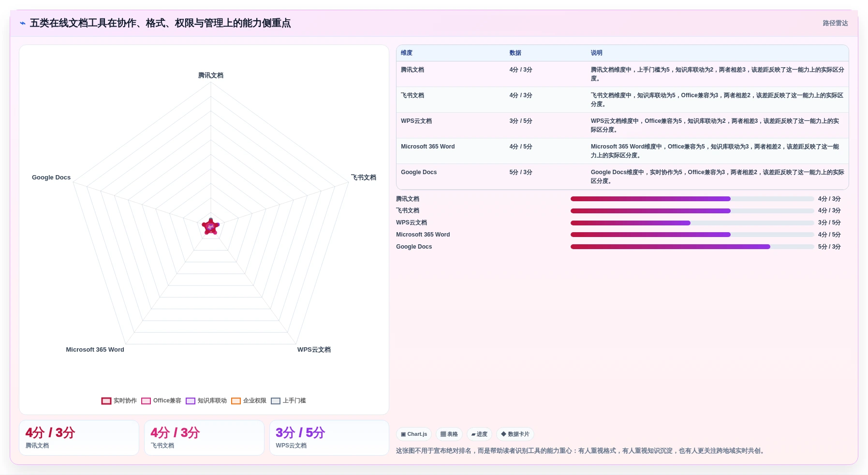The width and height of the screenshot is (868, 475).
Task: Open the 腾讯文档 4分 / 3分 data card
Action: (79, 438)
